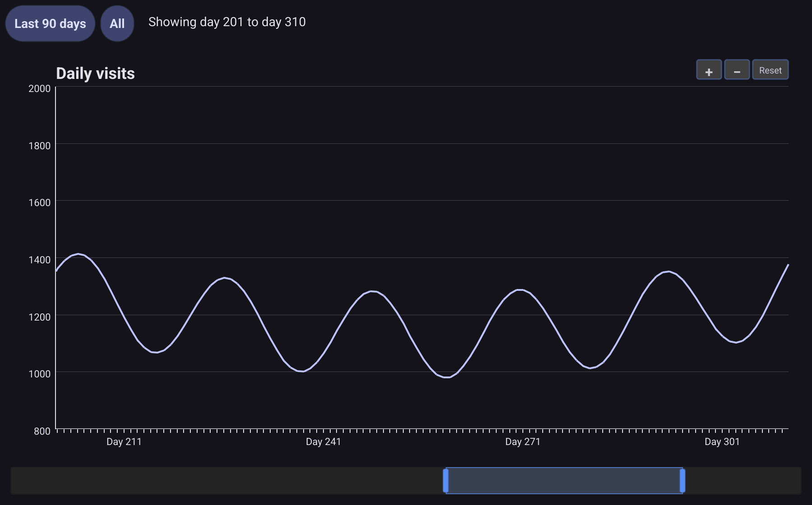The image size is (812, 505).
Task: Click the selected window in the range navigator
Action: coord(564,481)
